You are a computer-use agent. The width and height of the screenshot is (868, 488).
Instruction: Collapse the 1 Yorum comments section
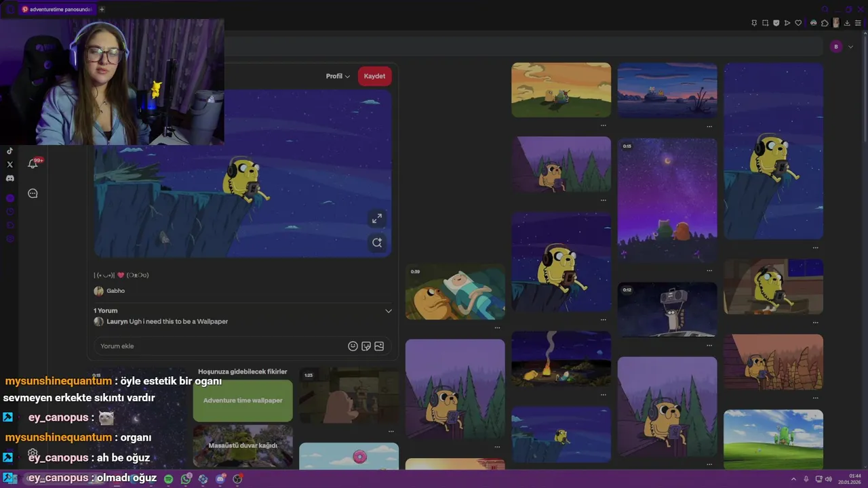tap(389, 311)
